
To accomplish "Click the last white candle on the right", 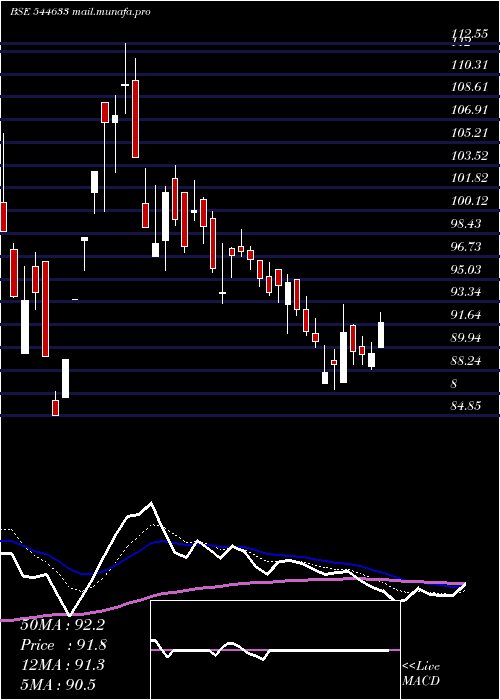I will click(x=381, y=335).
